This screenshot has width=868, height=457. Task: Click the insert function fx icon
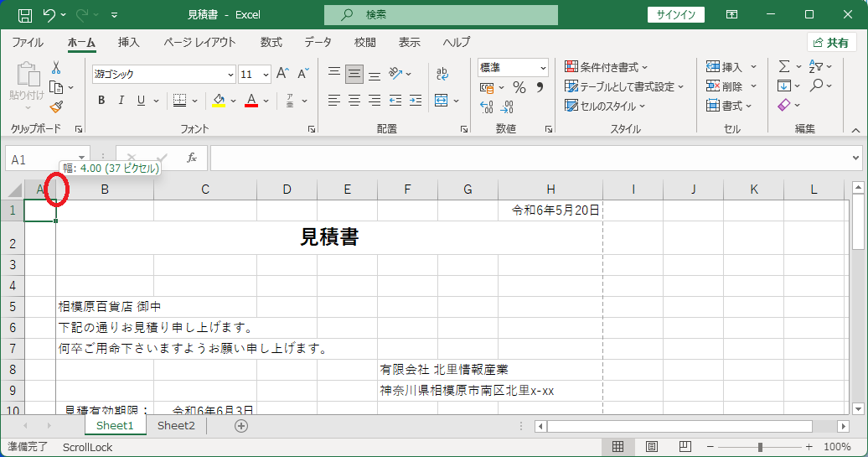pyautogui.click(x=192, y=158)
